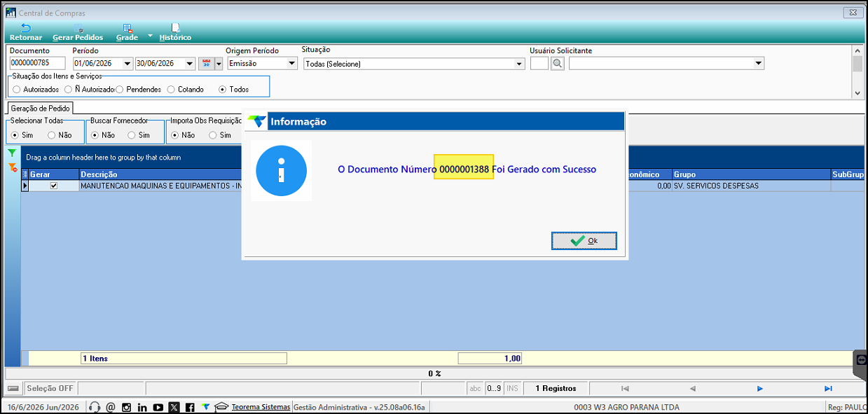The width and height of the screenshot is (868, 414).
Task: Select the Todos radio button
Action: tap(223, 90)
